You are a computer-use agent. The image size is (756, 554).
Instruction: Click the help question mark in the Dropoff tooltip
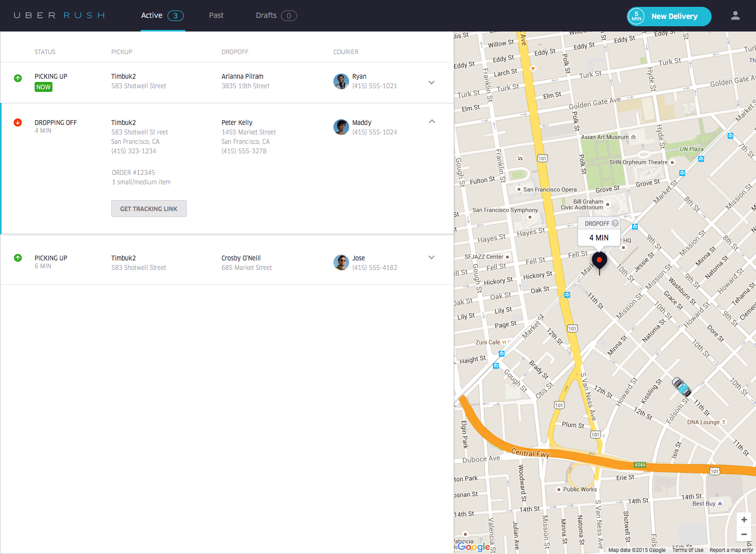coord(615,223)
